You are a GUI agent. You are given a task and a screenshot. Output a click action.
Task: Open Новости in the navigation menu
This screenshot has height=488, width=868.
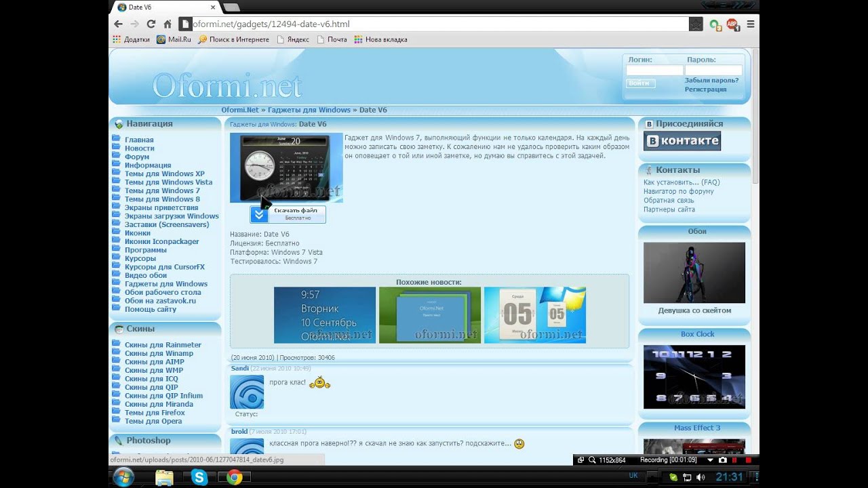[x=139, y=148]
